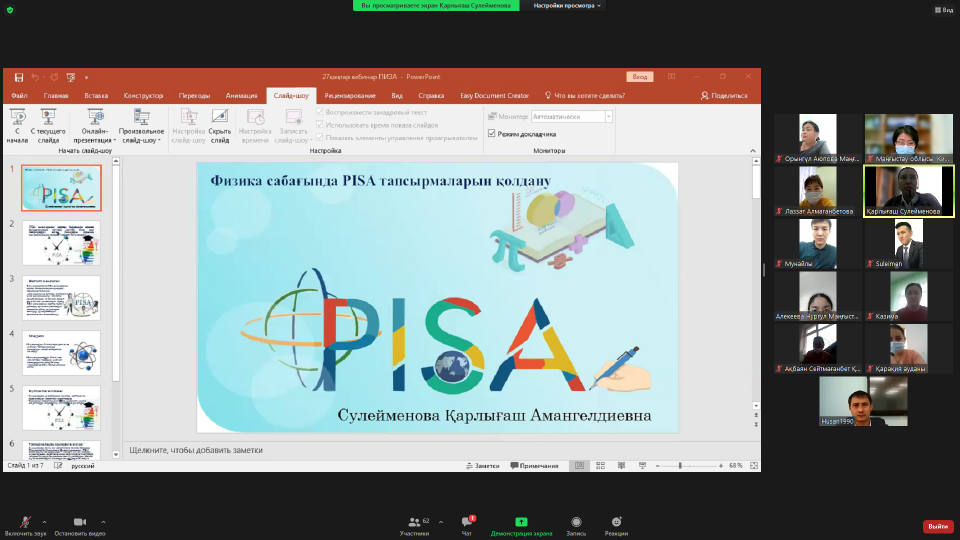Viewport: 960px width, 540px height.
Task: Collapse the ribbon with the chevron
Action: coord(753,151)
